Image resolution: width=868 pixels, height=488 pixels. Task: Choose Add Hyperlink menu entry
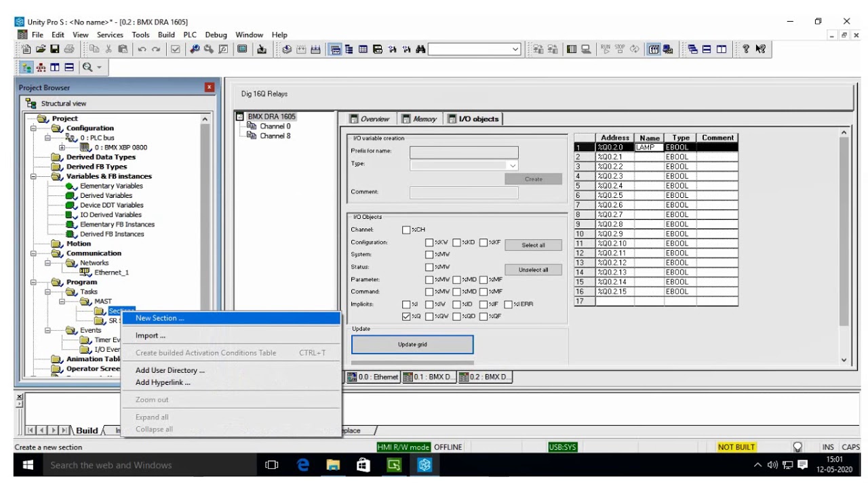click(231, 382)
